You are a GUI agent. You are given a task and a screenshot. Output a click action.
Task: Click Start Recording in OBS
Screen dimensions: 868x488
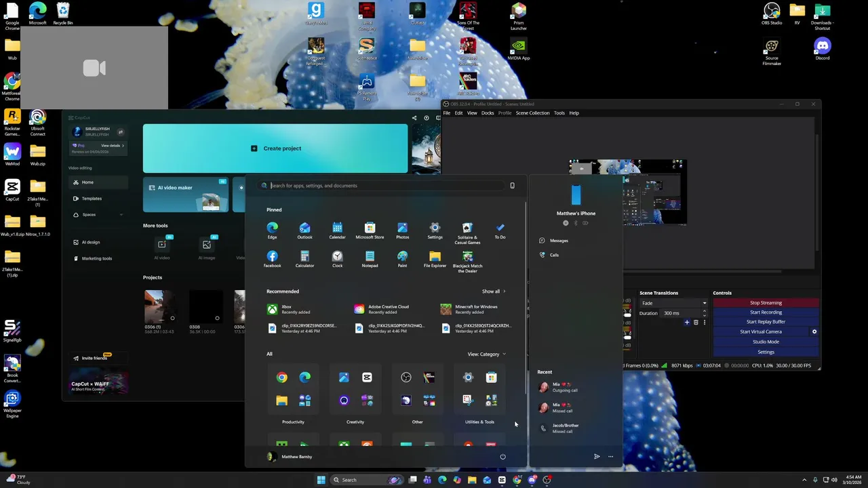coord(766,312)
